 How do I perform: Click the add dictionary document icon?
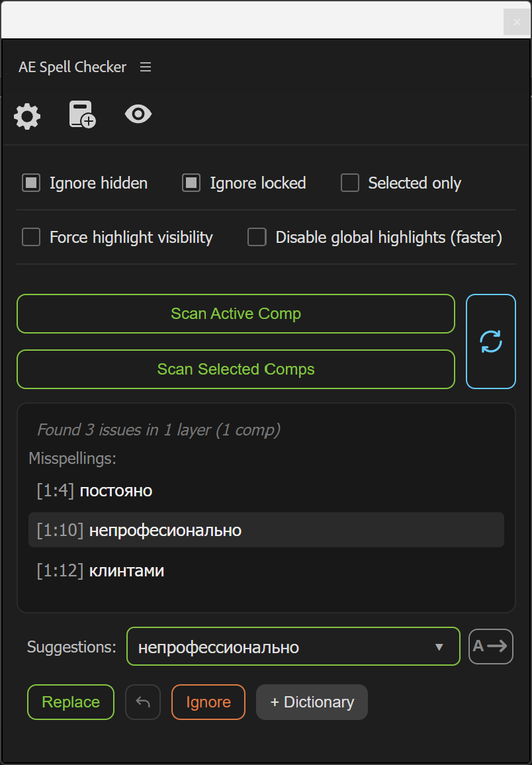click(83, 114)
